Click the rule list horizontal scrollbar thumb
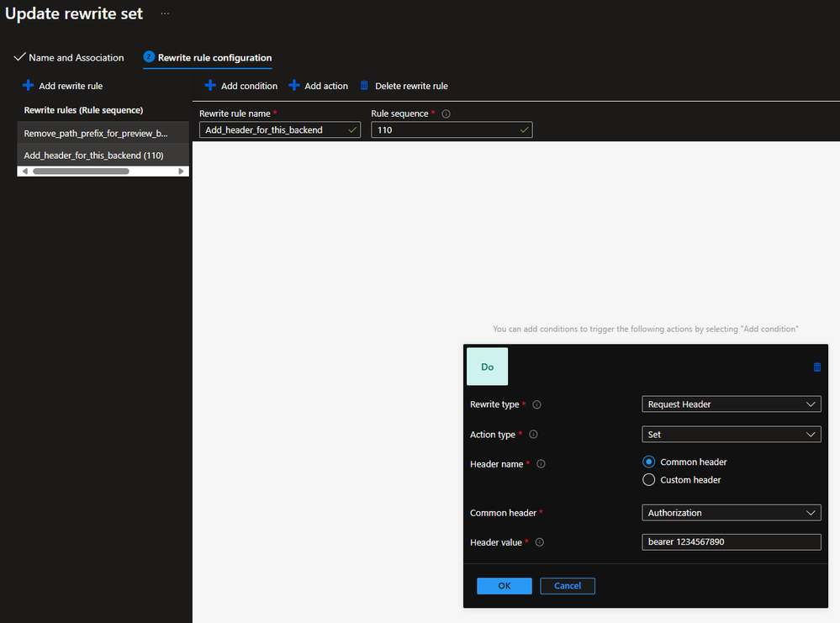 point(81,172)
